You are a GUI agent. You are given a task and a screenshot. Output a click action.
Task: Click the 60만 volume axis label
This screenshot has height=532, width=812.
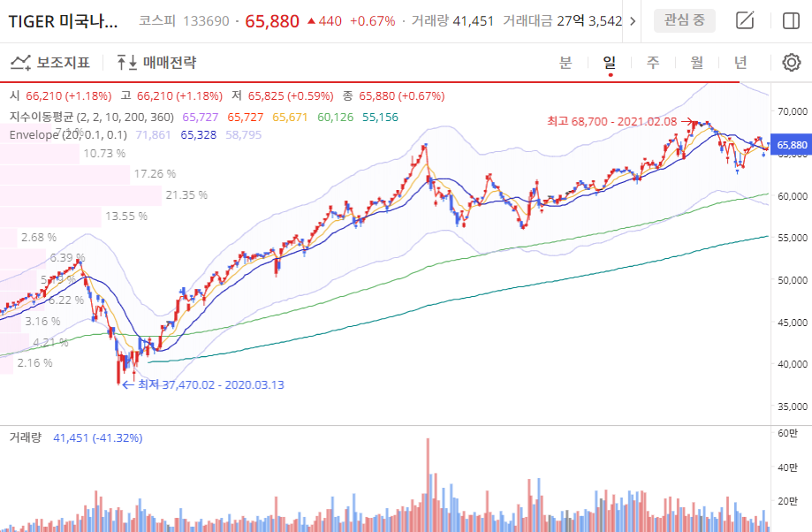pos(787,433)
